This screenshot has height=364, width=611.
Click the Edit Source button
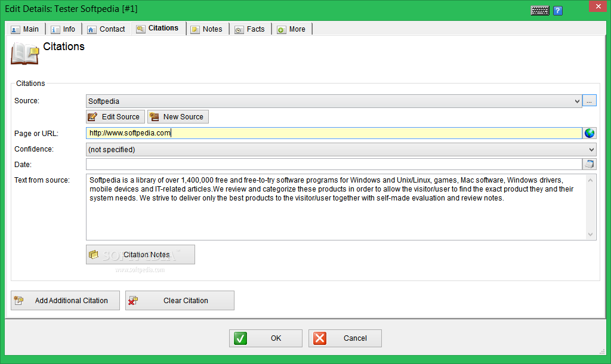tap(115, 116)
